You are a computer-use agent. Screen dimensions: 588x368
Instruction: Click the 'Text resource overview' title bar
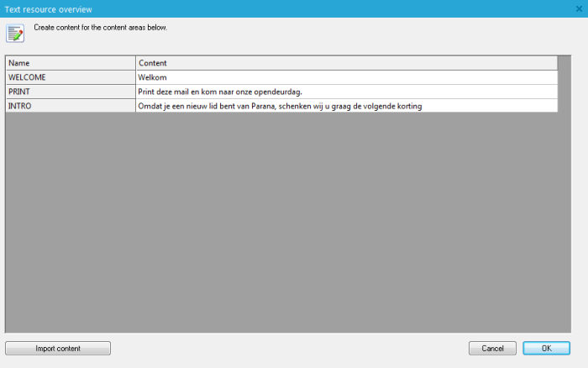[252, 8]
